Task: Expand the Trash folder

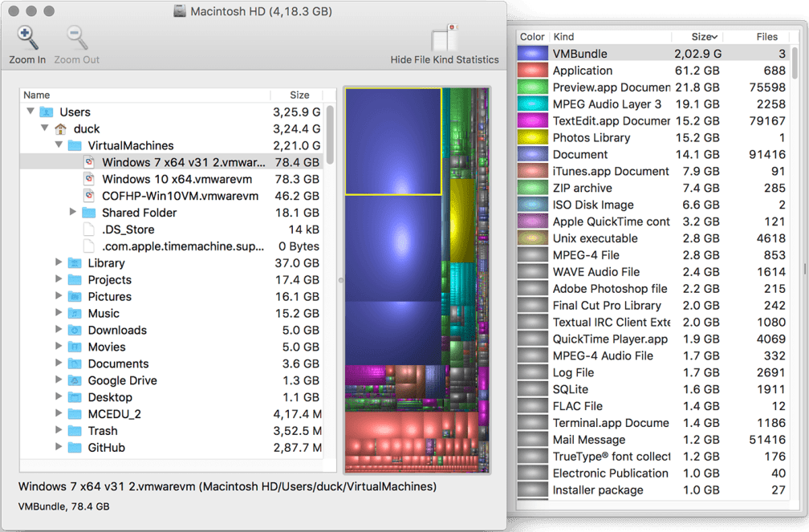Action: [59, 430]
